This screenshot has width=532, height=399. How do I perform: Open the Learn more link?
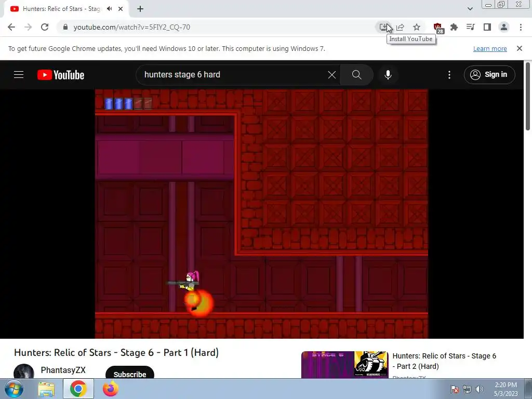coord(490,48)
